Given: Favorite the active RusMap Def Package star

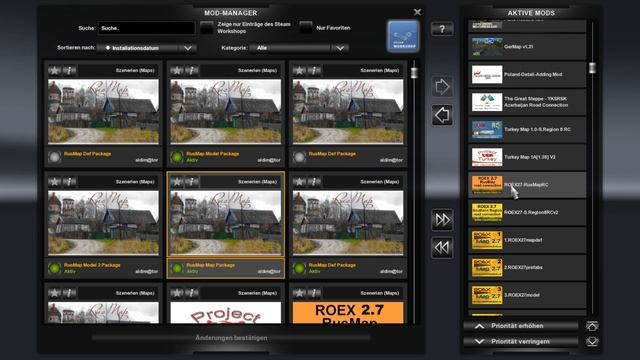Looking at the screenshot, I should coord(299,182).
